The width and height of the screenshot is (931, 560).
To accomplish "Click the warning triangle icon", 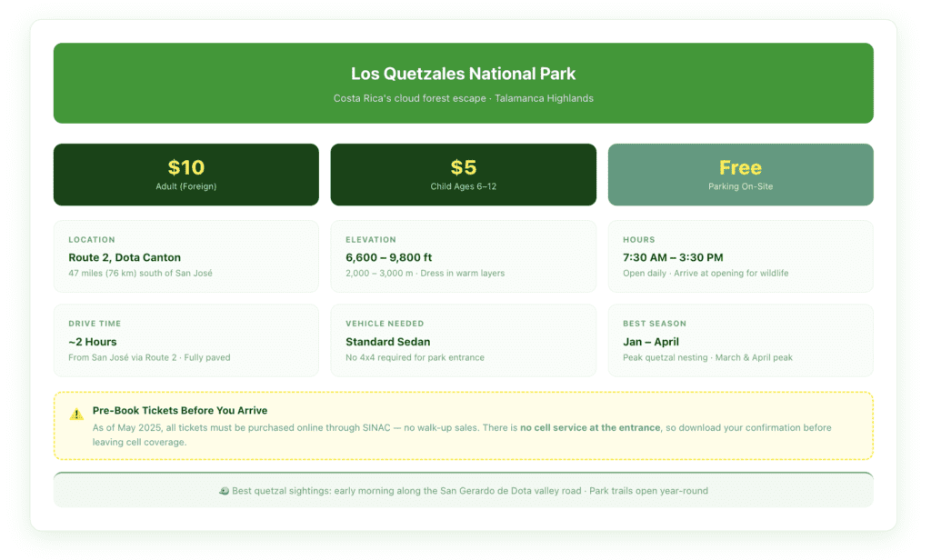I will point(76,415).
